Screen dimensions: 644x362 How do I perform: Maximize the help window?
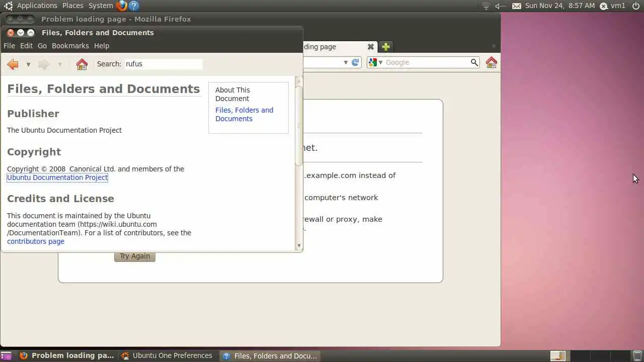[31, 33]
